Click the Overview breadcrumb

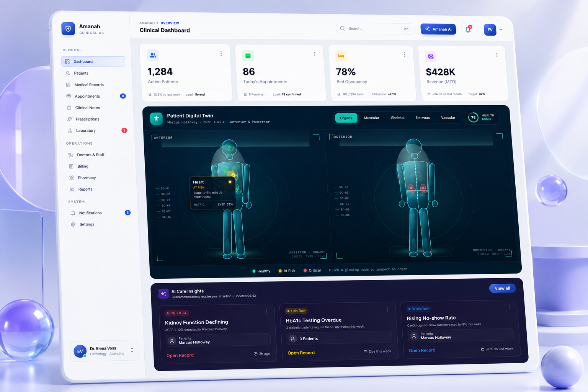pyautogui.click(x=170, y=23)
